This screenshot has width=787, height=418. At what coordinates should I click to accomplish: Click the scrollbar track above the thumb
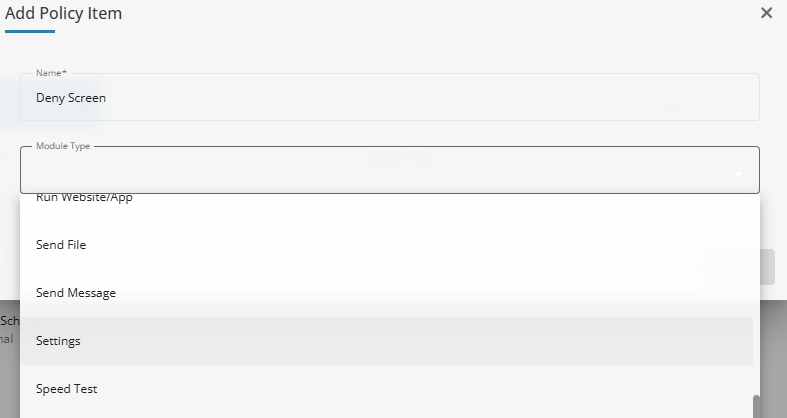click(756, 294)
